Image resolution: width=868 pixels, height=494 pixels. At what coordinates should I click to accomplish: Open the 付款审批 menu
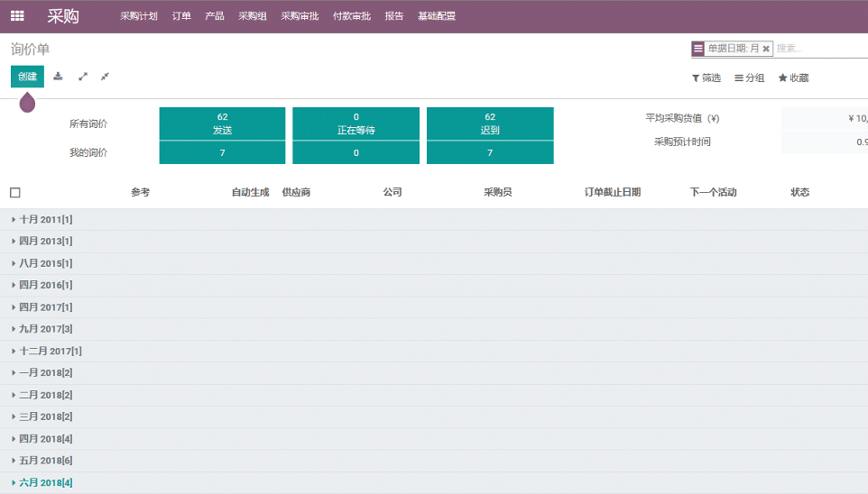point(351,16)
